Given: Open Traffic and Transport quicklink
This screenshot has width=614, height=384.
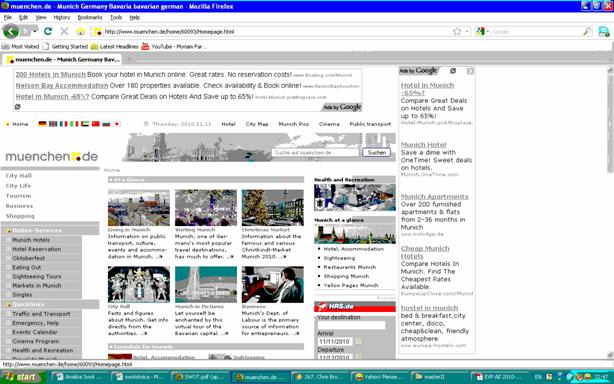Looking at the screenshot, I should click(41, 314).
